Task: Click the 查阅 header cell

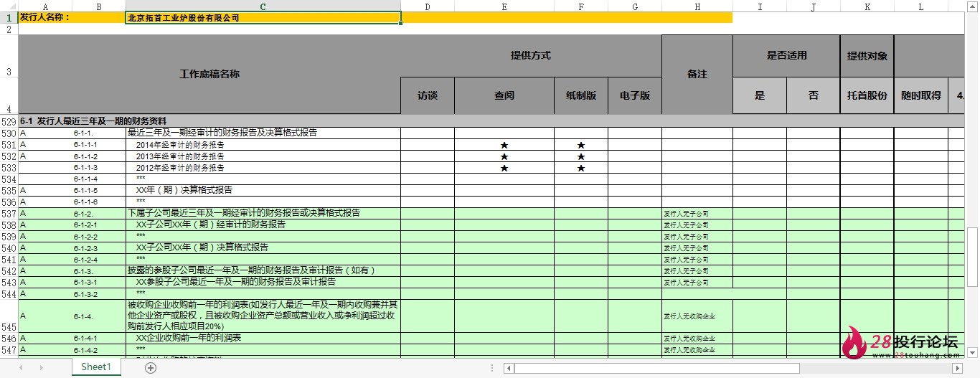Action: tap(504, 95)
